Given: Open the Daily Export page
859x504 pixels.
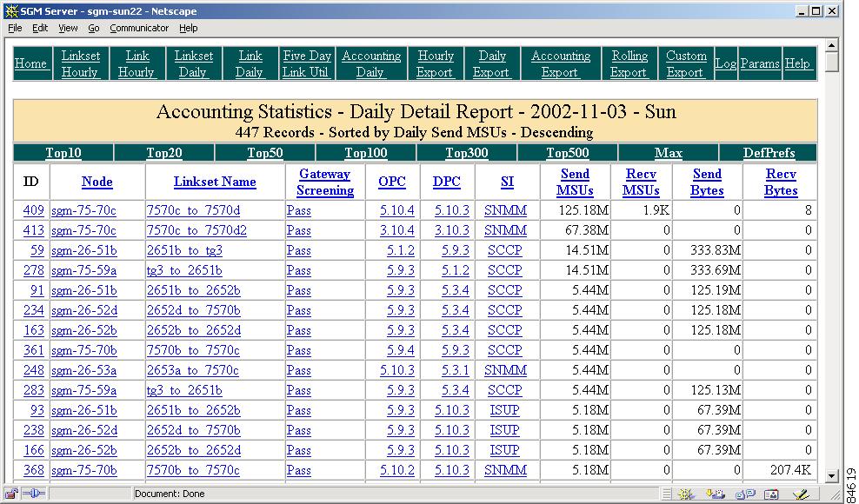Looking at the screenshot, I should tap(491, 63).
